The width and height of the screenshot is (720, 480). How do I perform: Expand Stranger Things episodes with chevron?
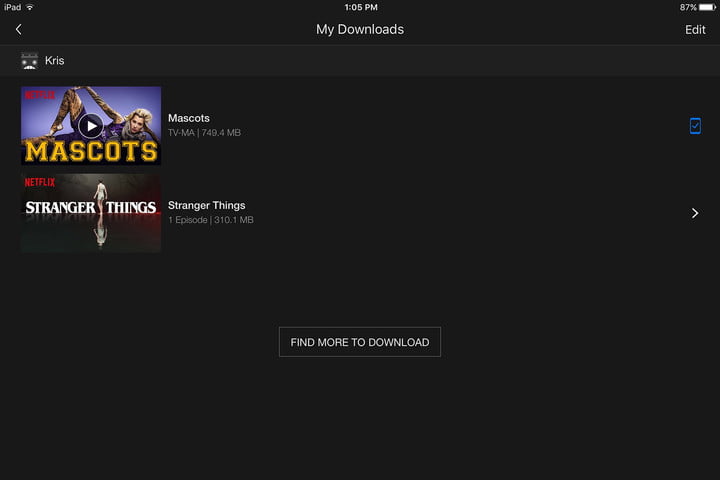pyautogui.click(x=695, y=213)
